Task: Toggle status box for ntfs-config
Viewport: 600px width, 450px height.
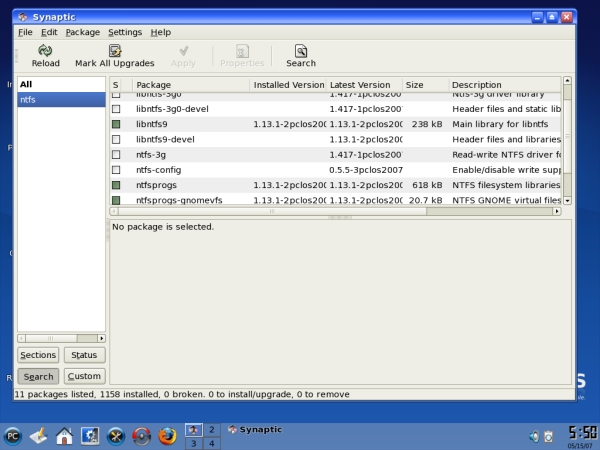Action: (x=116, y=170)
